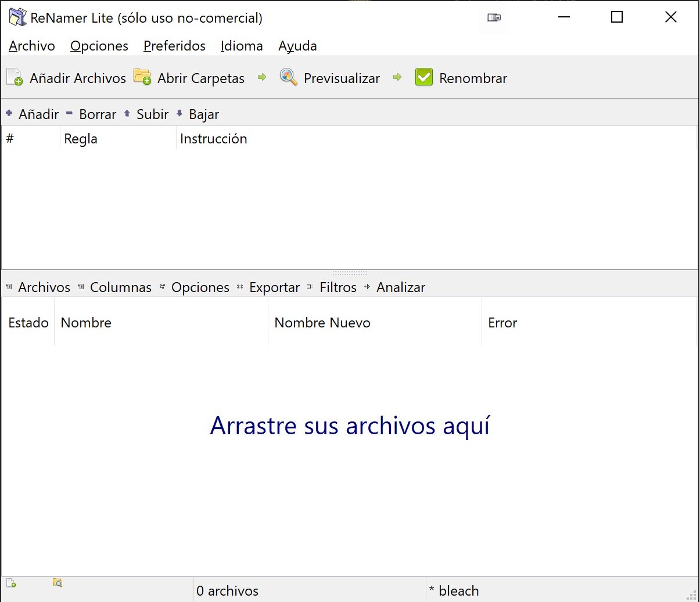Click the green arrow before Previsualizar

coord(262,77)
